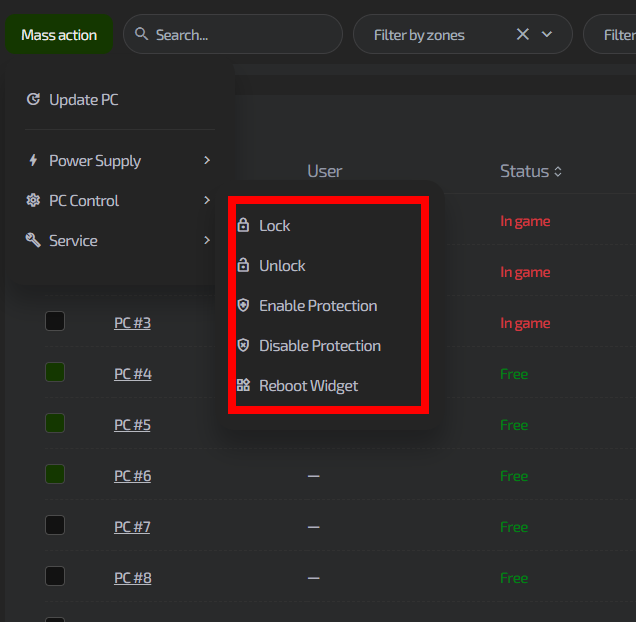Expand the Service submenu chevron

pos(206,241)
